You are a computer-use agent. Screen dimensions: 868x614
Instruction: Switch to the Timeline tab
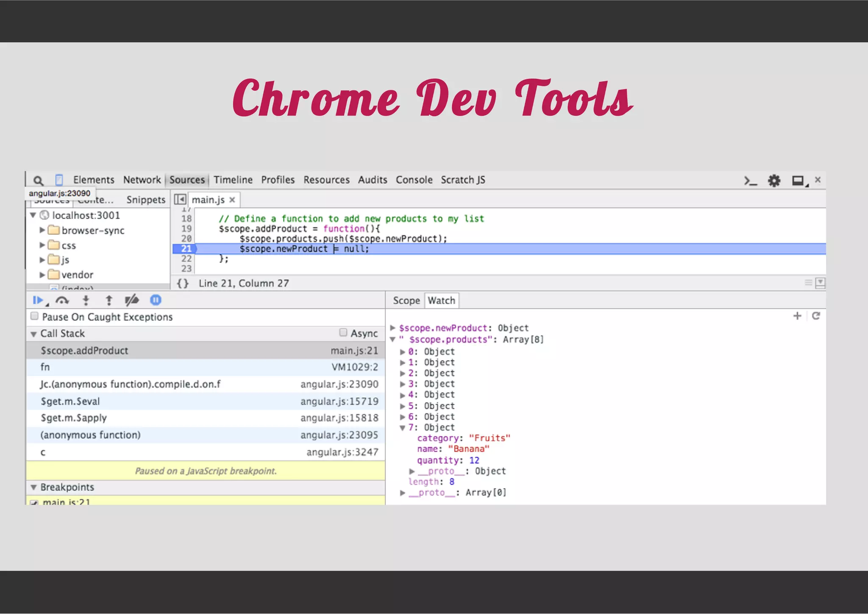233,180
